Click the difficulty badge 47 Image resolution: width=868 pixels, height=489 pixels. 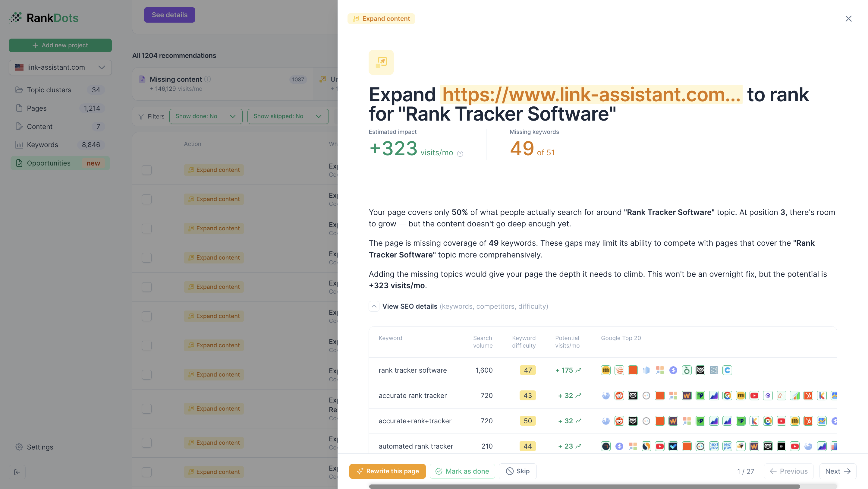coord(528,371)
